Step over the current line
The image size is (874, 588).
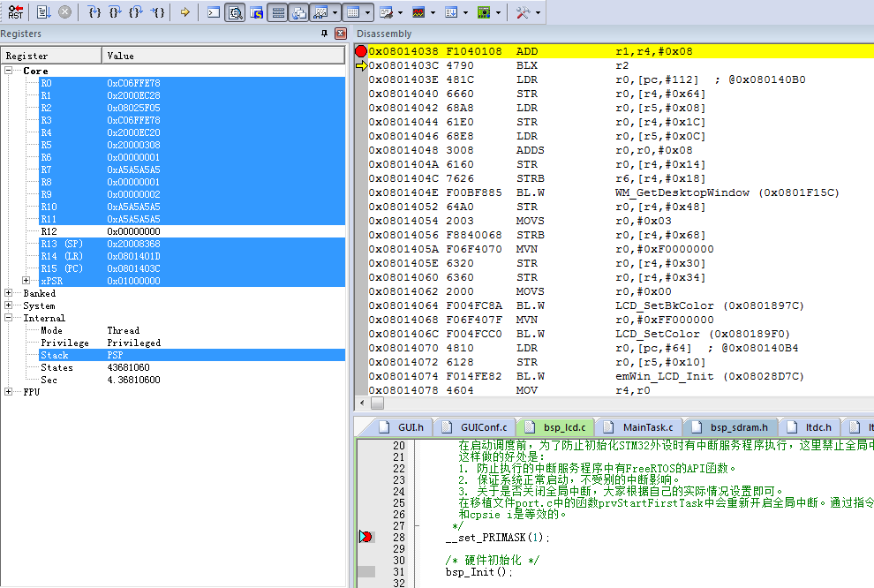click(116, 11)
